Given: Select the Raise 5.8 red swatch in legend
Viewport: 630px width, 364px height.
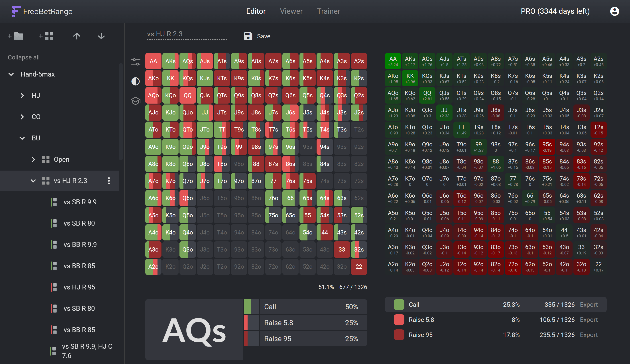Looking at the screenshot, I should [399, 320].
